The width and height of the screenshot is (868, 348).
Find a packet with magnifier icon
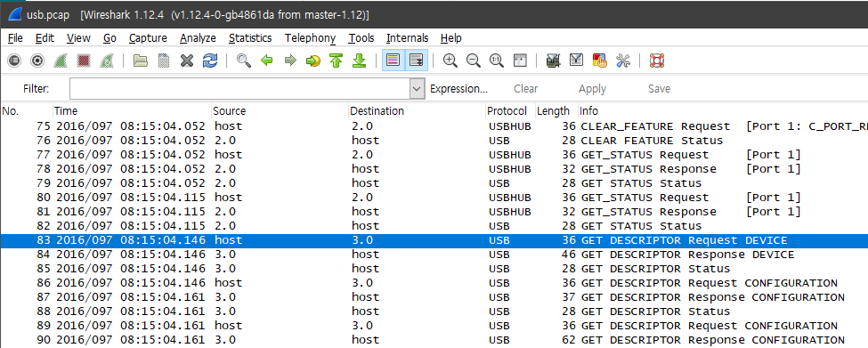click(244, 61)
